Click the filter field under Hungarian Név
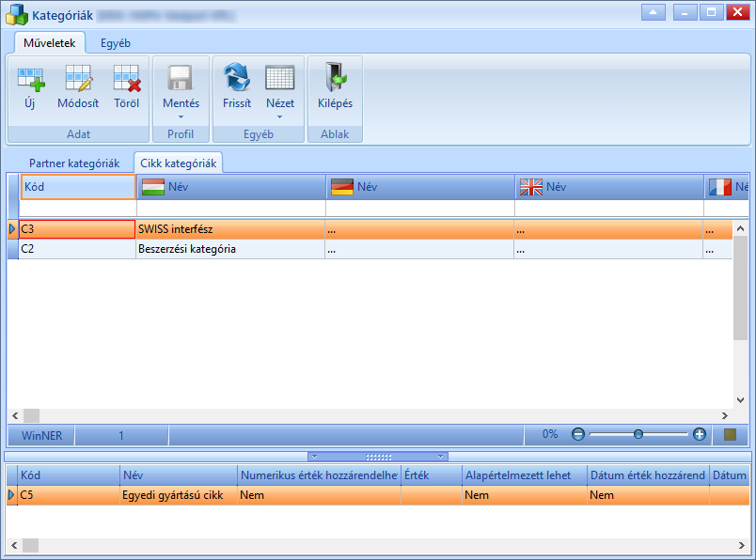Viewport: 756px width, 560px height. [231, 209]
